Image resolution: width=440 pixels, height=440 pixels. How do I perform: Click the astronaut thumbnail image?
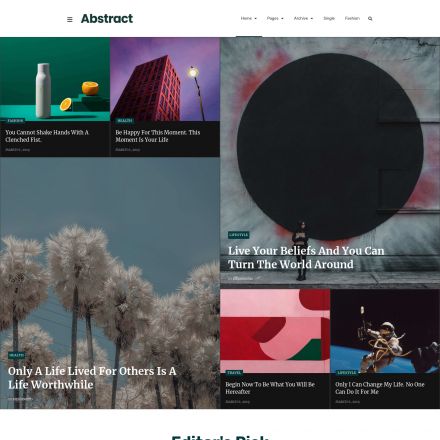[385, 331]
